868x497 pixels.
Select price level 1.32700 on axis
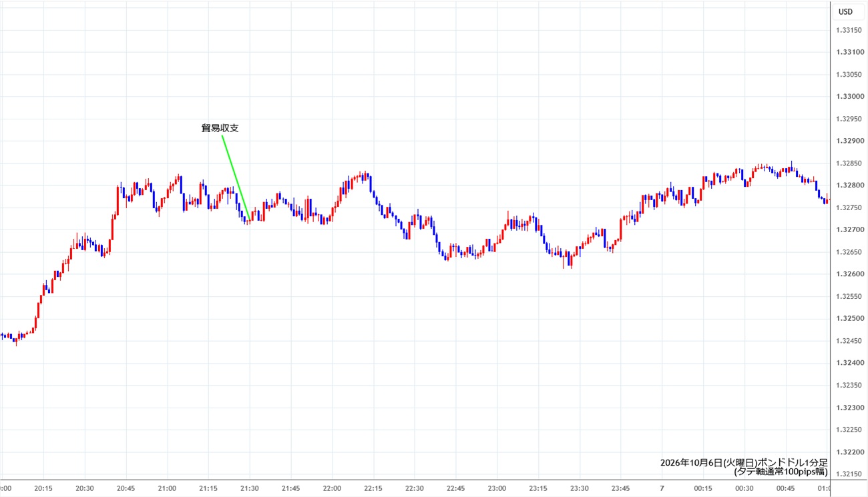pos(849,229)
